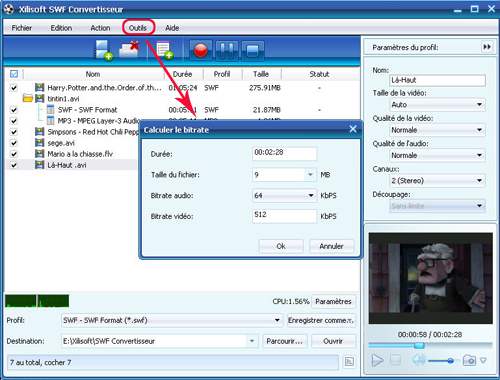Viewport: 500px width, 380px height.
Task: Click the video preview thumbnail
Action: pyautogui.click(x=431, y=278)
